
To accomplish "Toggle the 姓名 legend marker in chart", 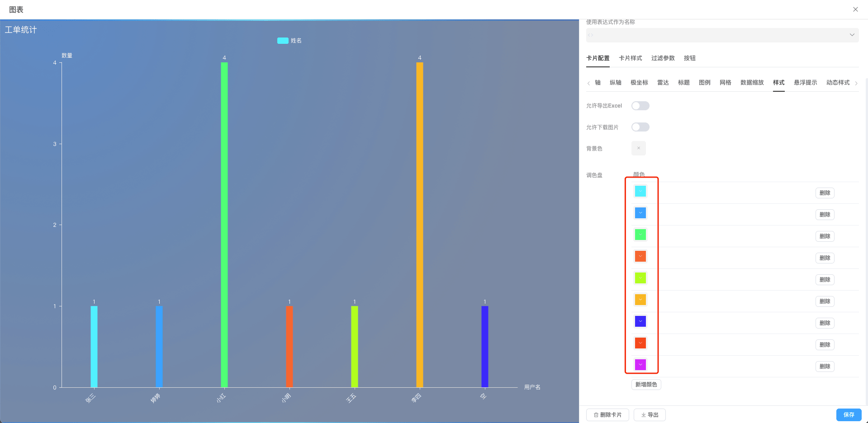I will pyautogui.click(x=283, y=41).
